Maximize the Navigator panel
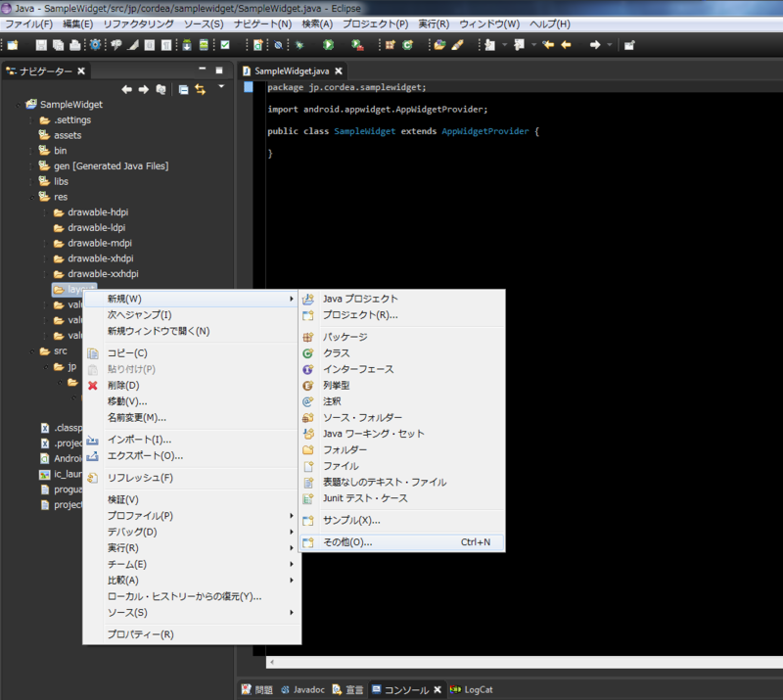783x700 pixels. tap(219, 70)
